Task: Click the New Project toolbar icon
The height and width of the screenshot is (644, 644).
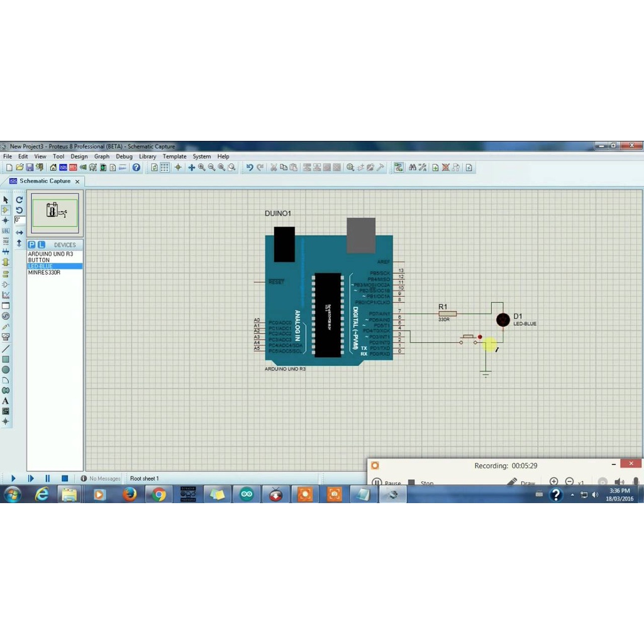Action: [9, 167]
